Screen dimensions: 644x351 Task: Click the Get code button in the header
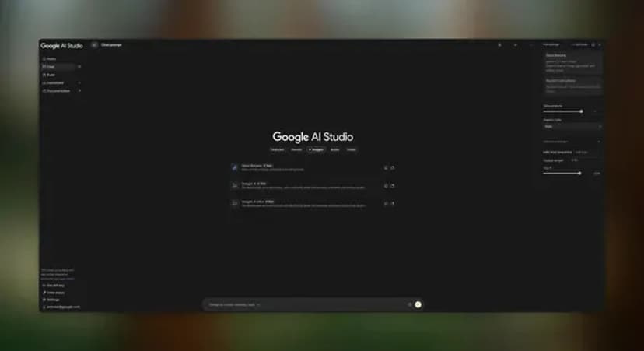click(x=579, y=44)
